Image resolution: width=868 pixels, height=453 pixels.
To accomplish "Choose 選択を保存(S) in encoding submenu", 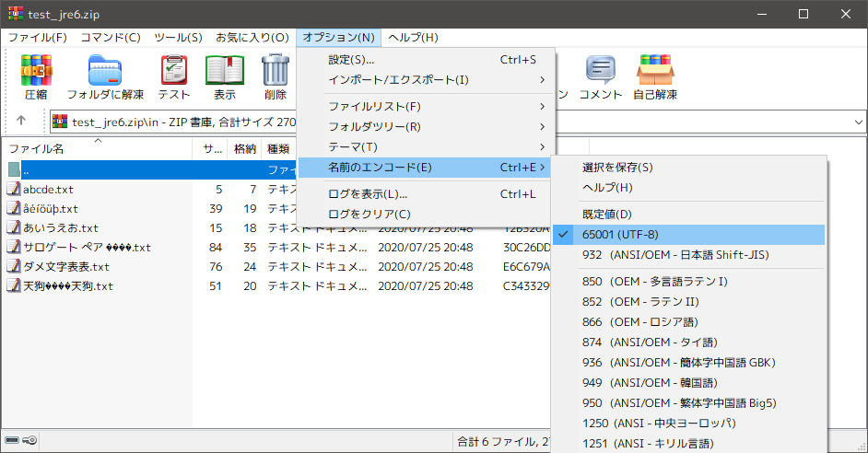I will click(688, 167).
